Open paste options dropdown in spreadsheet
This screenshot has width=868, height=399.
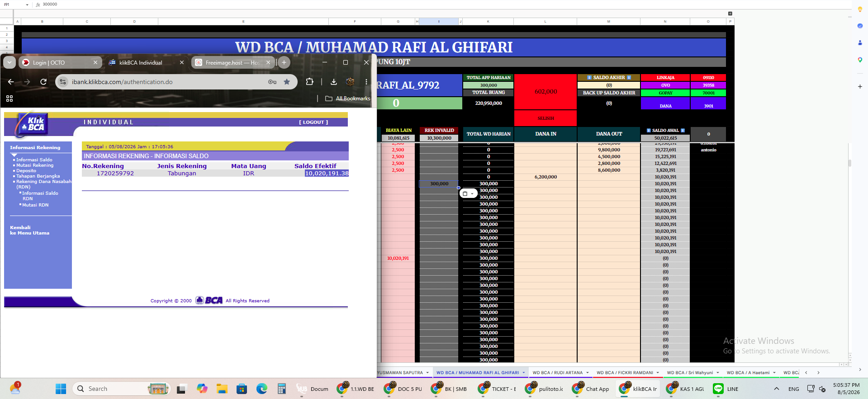pyautogui.click(x=468, y=193)
